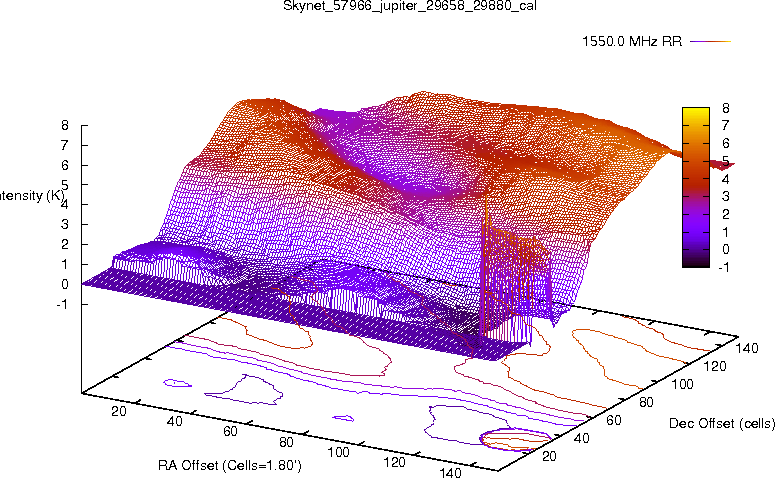Click the 2 tick on the Intensity axis
The width and height of the screenshot is (775, 478).
pyautogui.click(x=65, y=244)
